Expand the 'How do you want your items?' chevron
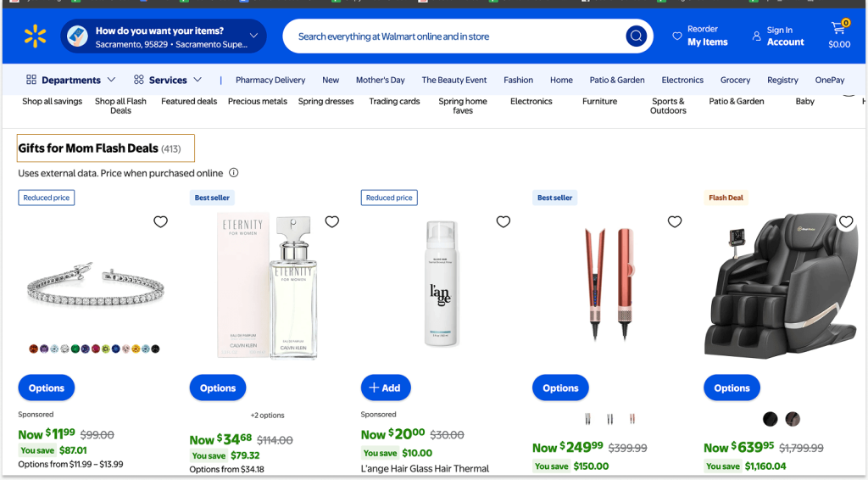The image size is (868, 480). pyautogui.click(x=253, y=36)
